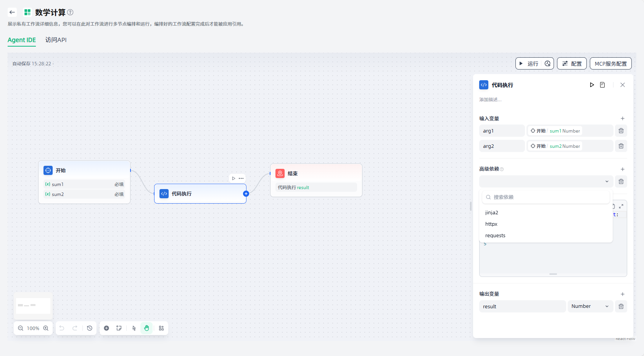Open the version history clock icon
This screenshot has height=356, width=644.
click(x=90, y=328)
